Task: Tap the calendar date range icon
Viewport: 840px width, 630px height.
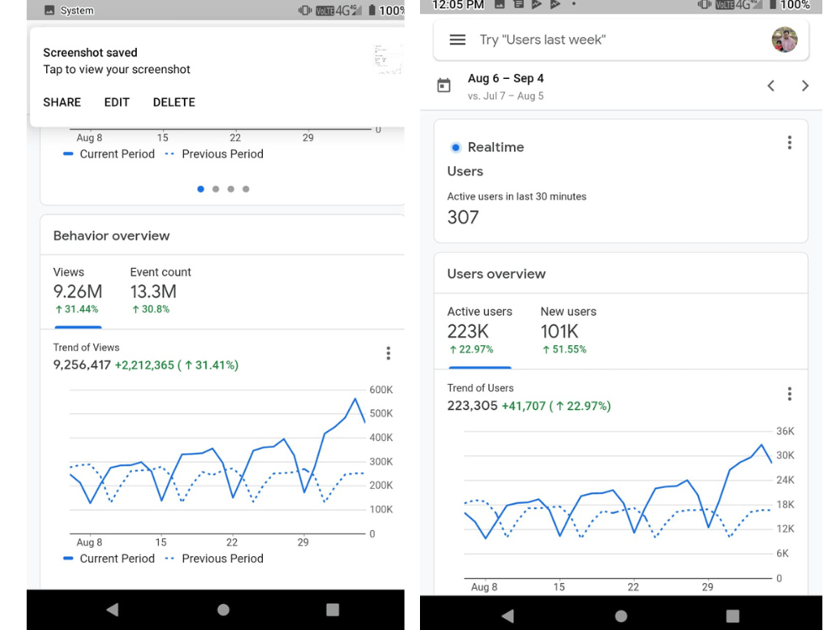Action: point(444,85)
